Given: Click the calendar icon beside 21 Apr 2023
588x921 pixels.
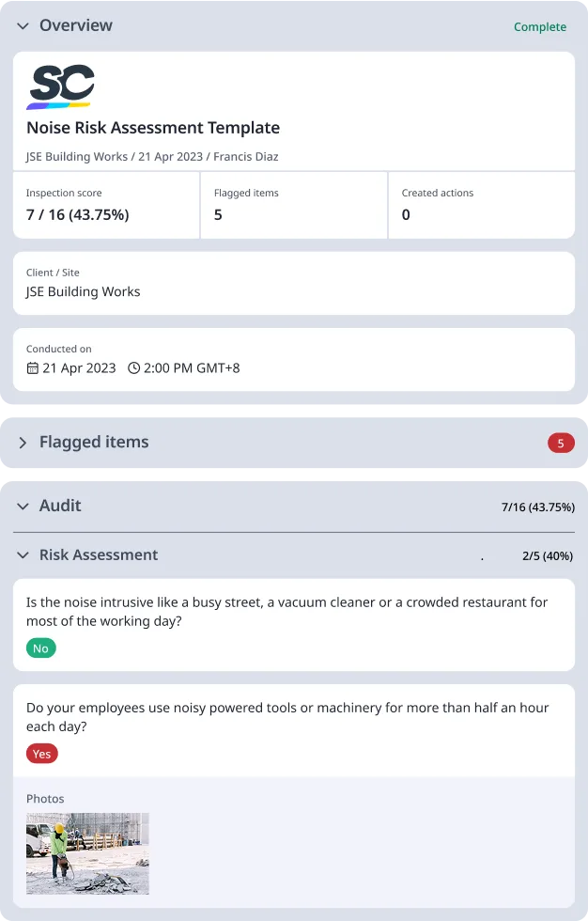Looking at the screenshot, I should (x=31, y=368).
